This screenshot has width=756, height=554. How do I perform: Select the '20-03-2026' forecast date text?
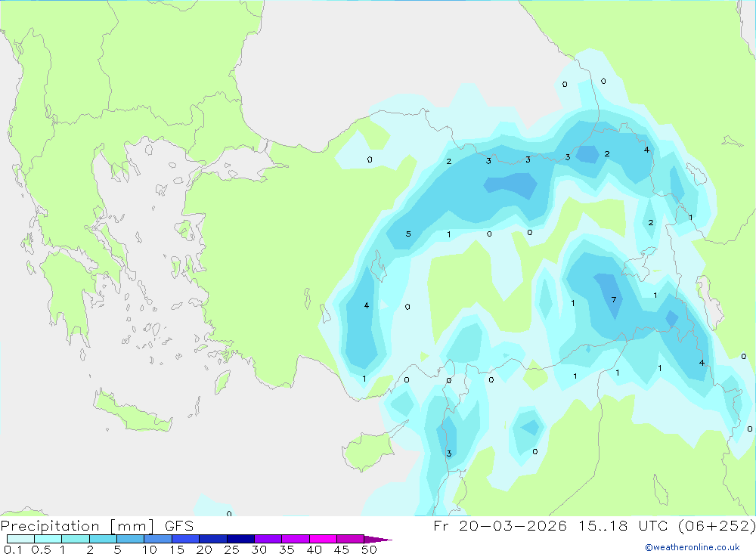(513, 525)
